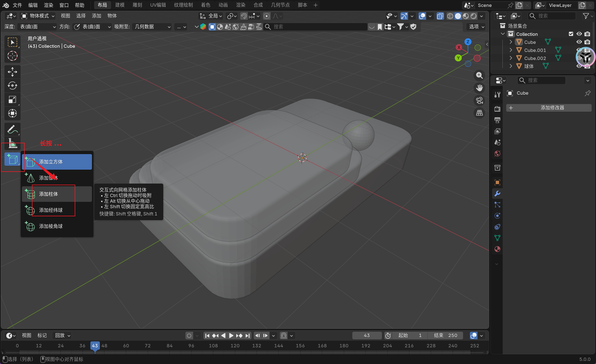The image size is (596, 364).
Task: Uncheck the Collection exclude checkbox
Action: 571,34
